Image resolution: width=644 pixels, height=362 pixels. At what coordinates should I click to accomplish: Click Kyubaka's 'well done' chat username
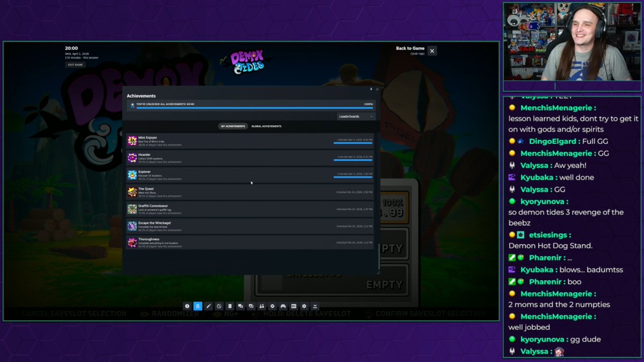point(538,178)
